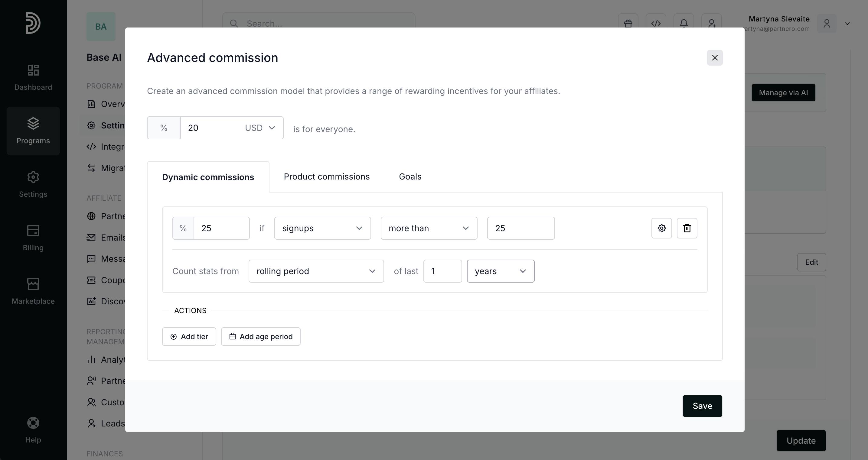Change the years unit dropdown
The image size is (868, 460).
point(500,271)
